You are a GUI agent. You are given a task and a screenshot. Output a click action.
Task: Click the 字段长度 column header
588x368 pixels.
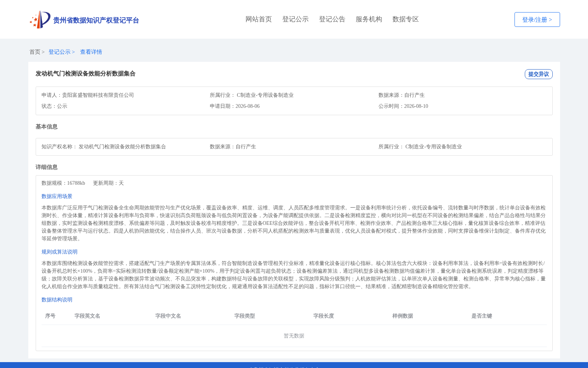click(324, 316)
